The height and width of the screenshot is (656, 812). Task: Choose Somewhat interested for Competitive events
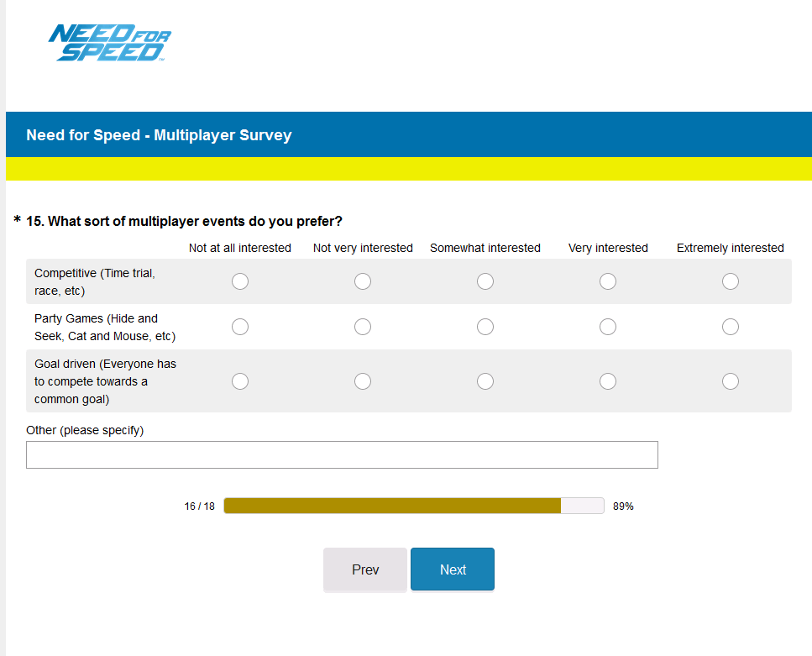tap(485, 281)
